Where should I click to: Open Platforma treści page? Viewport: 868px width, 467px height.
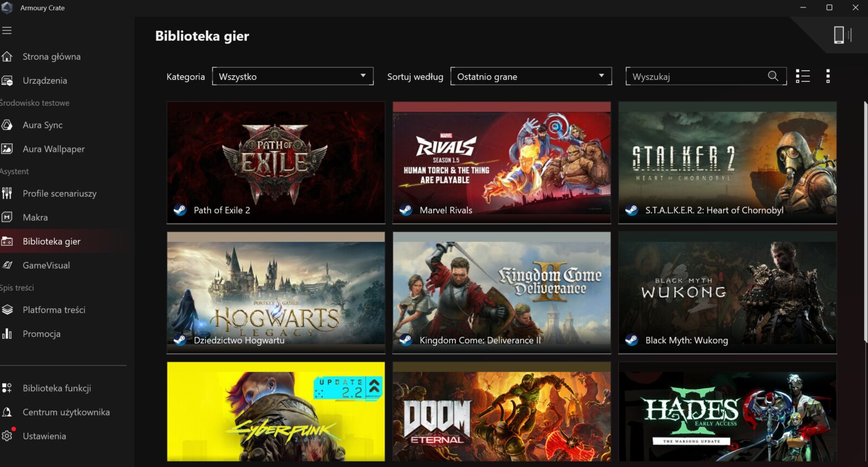coord(54,310)
